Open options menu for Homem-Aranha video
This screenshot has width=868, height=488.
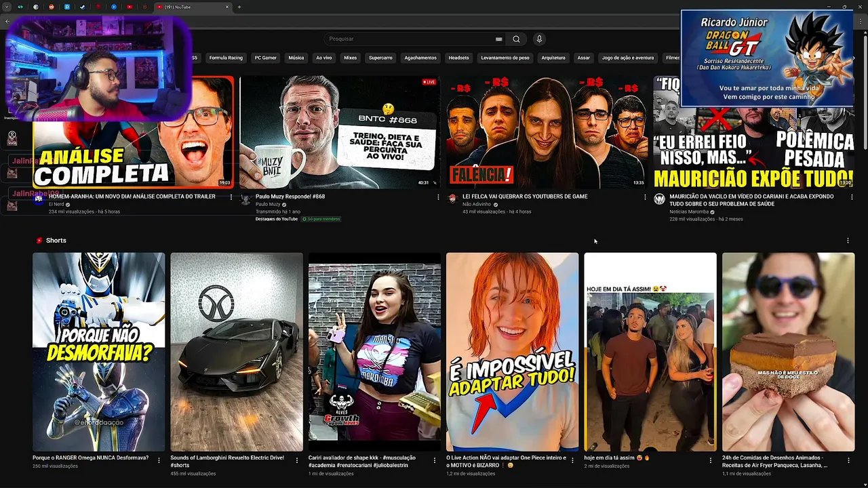point(231,197)
